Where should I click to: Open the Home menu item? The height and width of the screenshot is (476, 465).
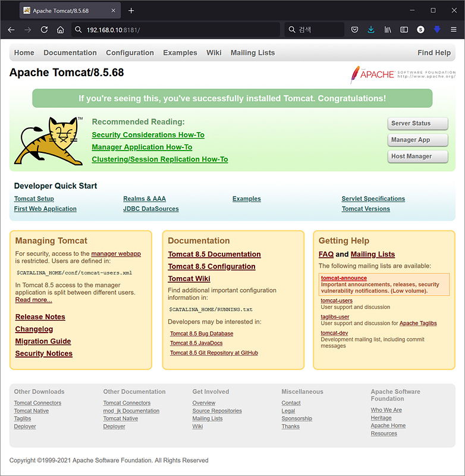coord(24,53)
